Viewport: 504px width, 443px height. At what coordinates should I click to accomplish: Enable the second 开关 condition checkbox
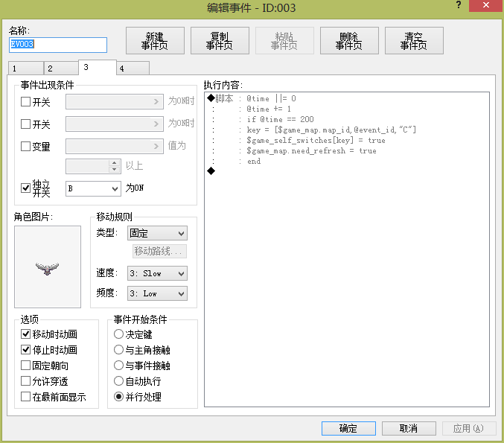tap(25, 124)
